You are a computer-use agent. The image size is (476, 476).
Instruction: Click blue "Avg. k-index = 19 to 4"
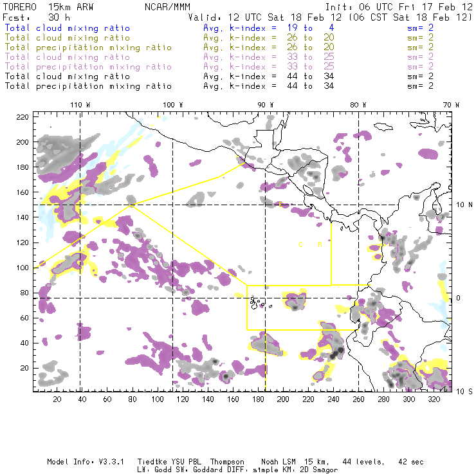[269, 28]
